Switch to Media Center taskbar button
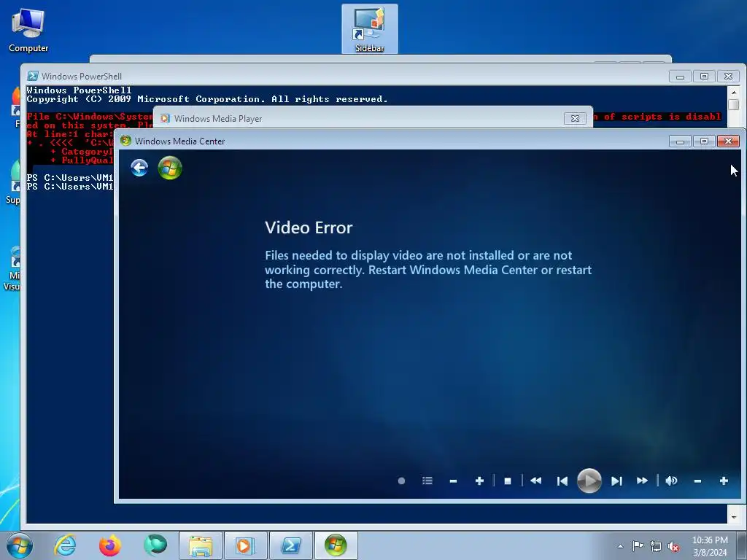Viewport: 747px width, 560px height. pos(336,545)
